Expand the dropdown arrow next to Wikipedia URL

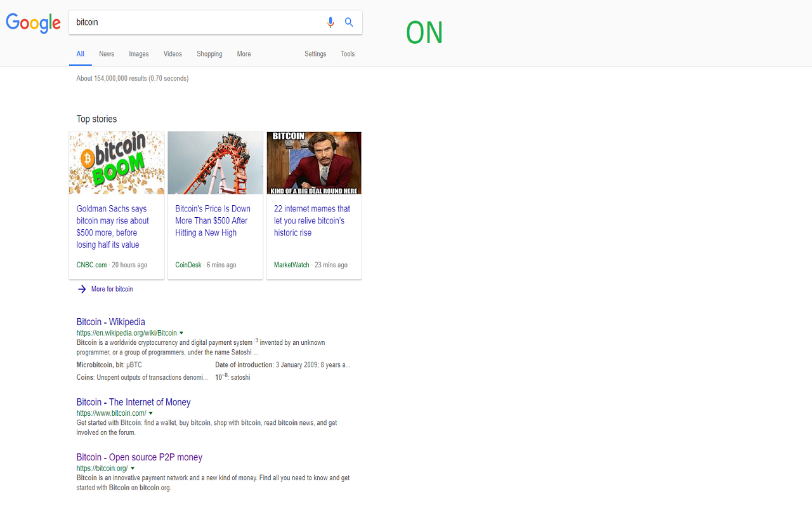[x=181, y=333]
